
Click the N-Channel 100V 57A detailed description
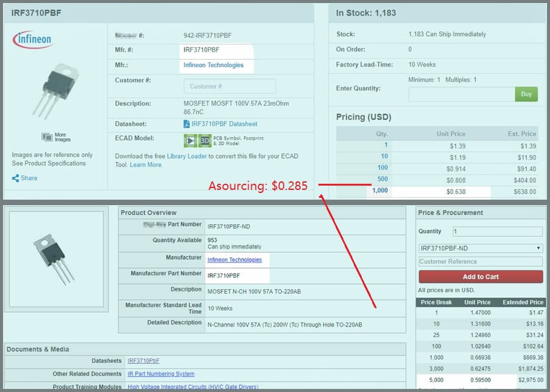[x=284, y=325]
